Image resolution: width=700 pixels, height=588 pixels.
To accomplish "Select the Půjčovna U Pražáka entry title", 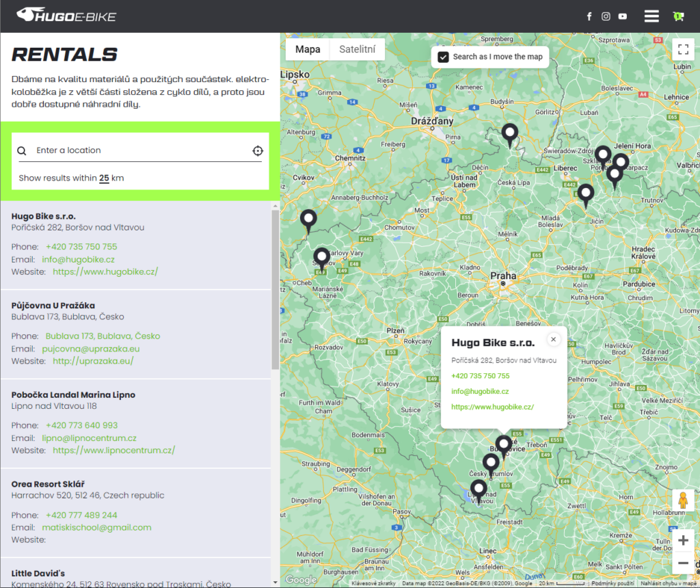I will pos(53,306).
